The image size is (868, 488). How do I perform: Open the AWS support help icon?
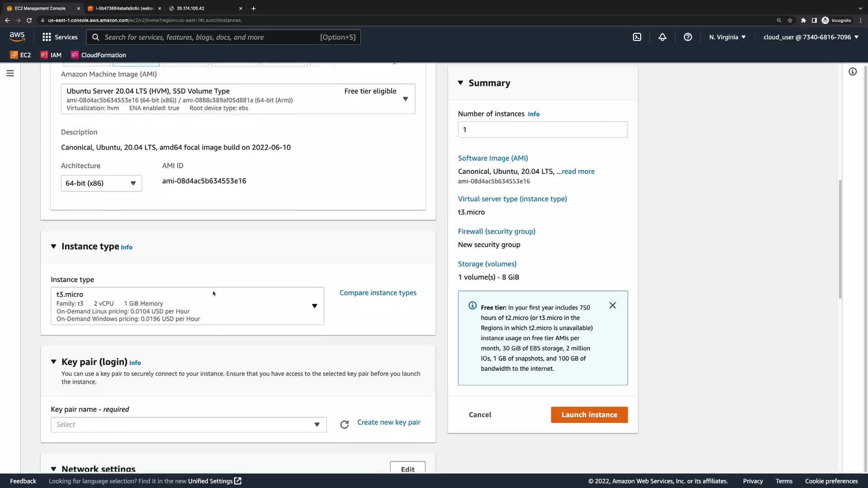688,37
